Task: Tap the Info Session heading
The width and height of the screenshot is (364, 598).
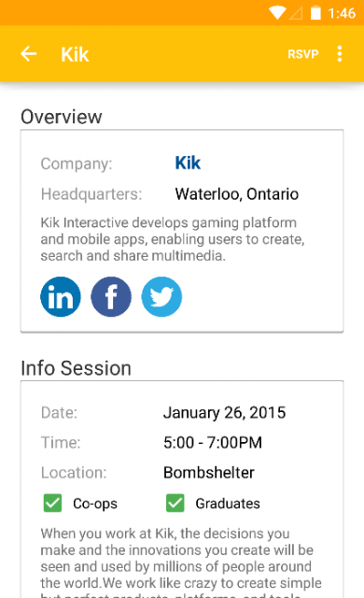Action: [76, 368]
